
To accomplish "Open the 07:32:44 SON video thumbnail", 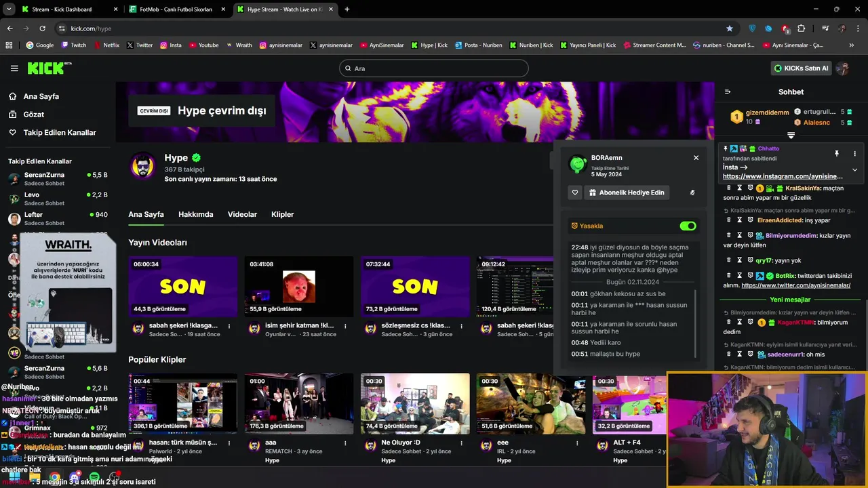I will pyautogui.click(x=415, y=286).
